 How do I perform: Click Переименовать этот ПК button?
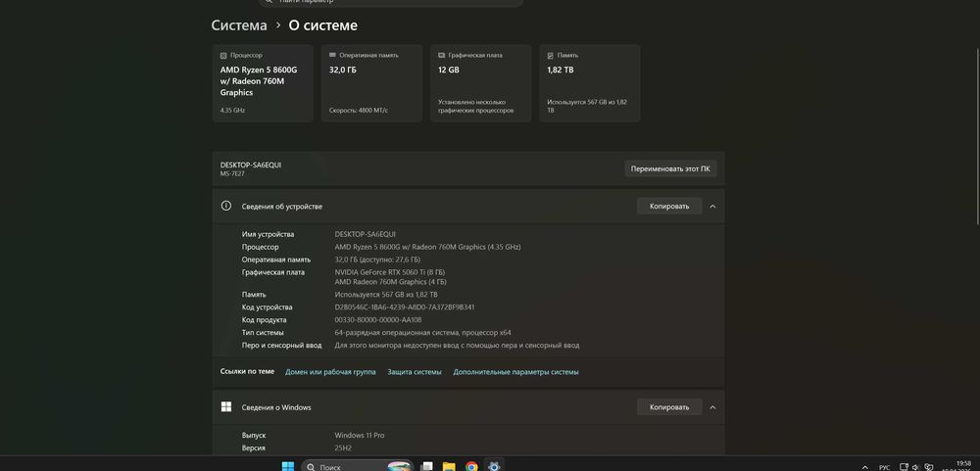click(x=670, y=168)
